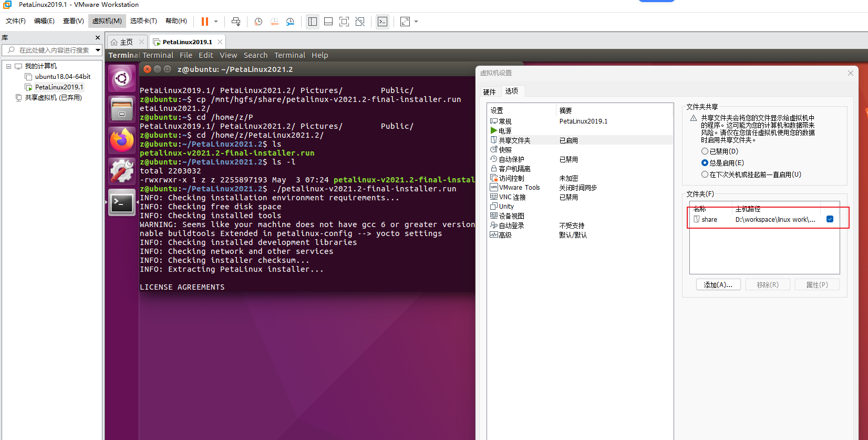
Task: Open the Ubuntu dash launcher icon
Action: 122,78
